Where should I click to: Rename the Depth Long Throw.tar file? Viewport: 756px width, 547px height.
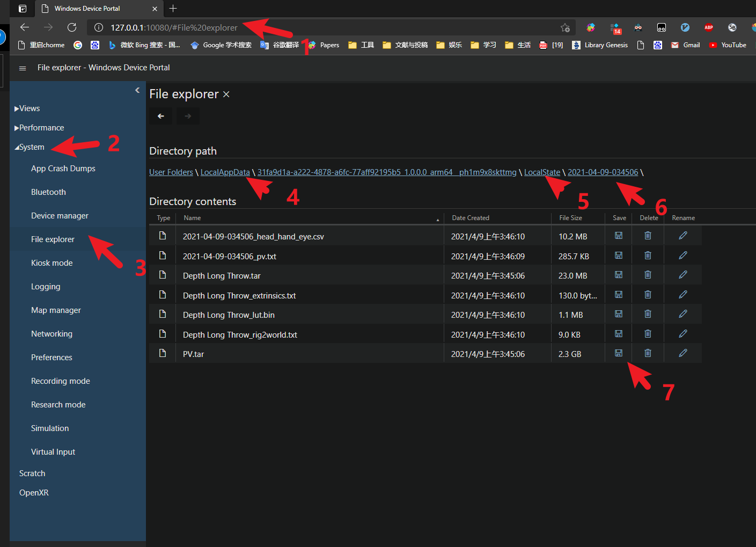(682, 275)
